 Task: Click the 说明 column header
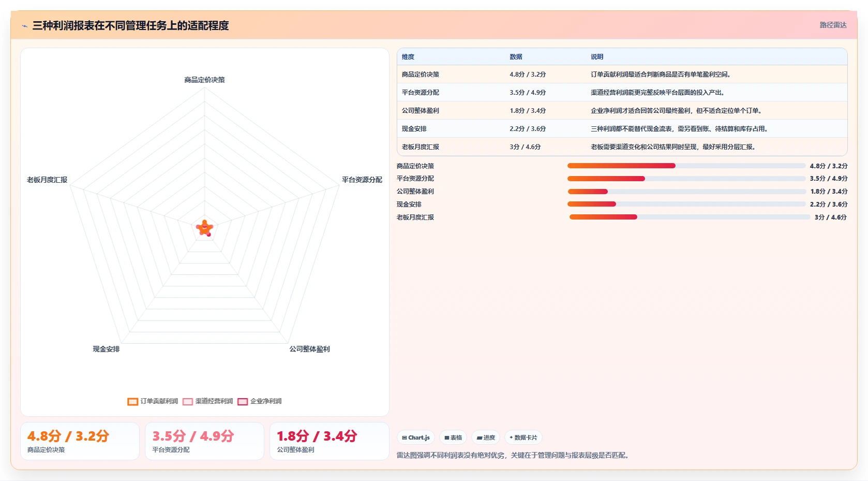tap(597, 57)
